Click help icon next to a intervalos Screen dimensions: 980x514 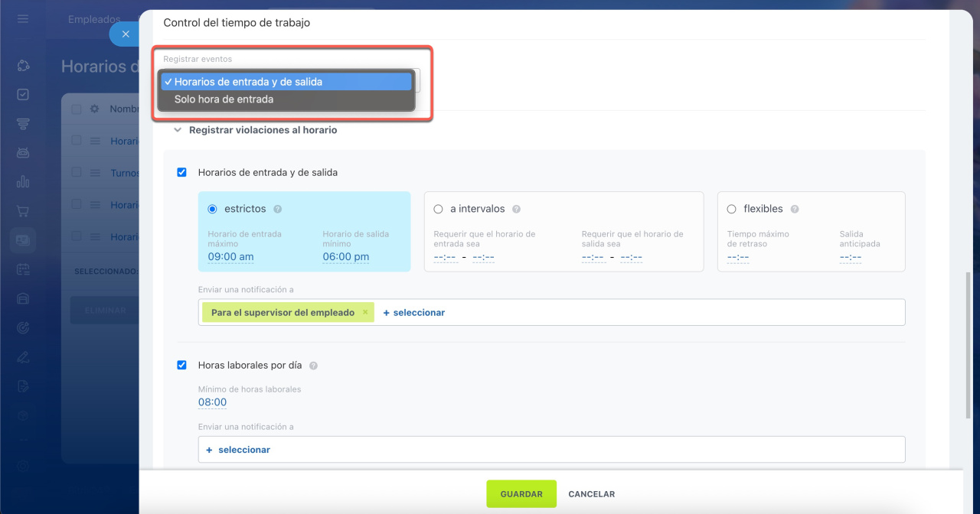(x=517, y=209)
